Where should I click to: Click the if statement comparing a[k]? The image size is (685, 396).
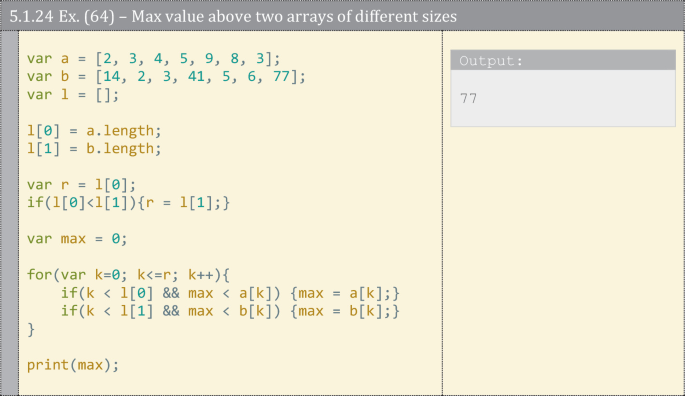tap(230, 293)
